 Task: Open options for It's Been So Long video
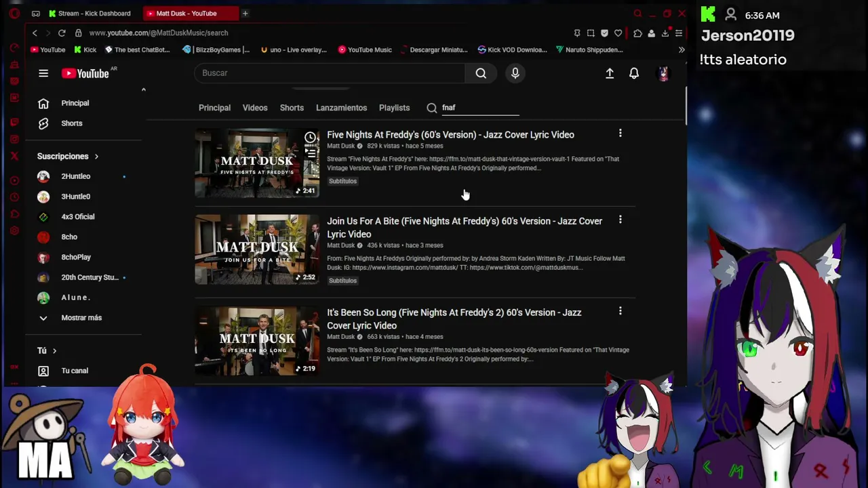620,311
